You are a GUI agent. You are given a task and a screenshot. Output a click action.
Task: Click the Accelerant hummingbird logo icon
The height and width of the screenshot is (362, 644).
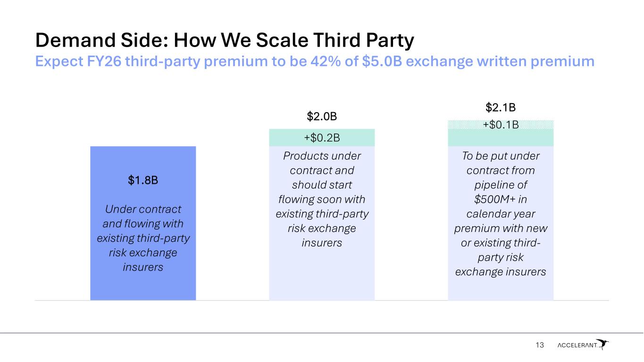pos(602,344)
